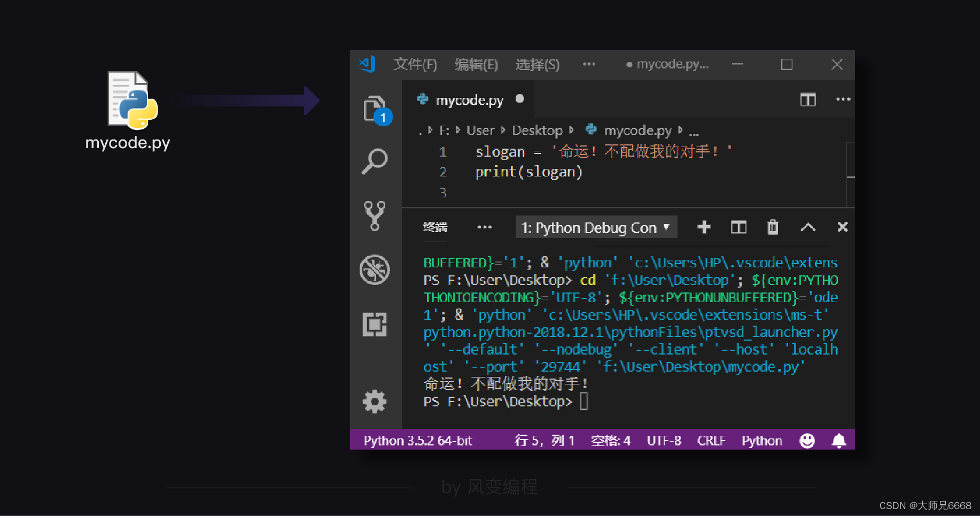The height and width of the screenshot is (516, 980).
Task: Open the 编辑(E) menu
Action: click(476, 65)
